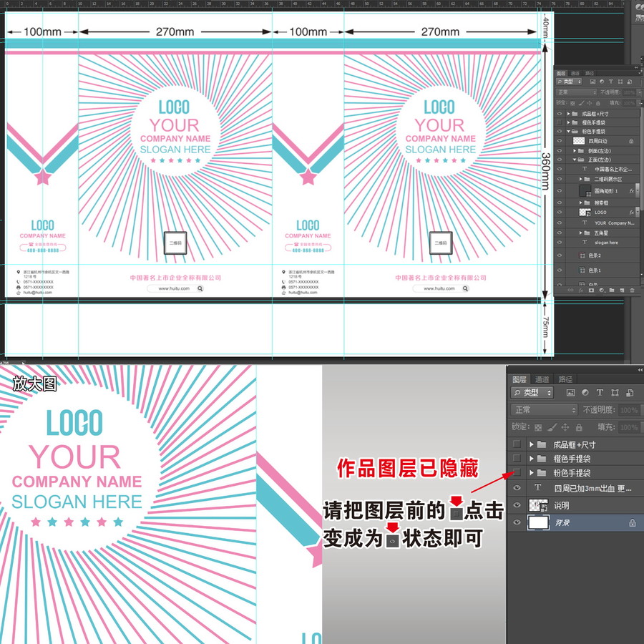Show the 粉色手提袋 group in enlarged lower panel
This screenshot has width=644, height=644.
517,472
